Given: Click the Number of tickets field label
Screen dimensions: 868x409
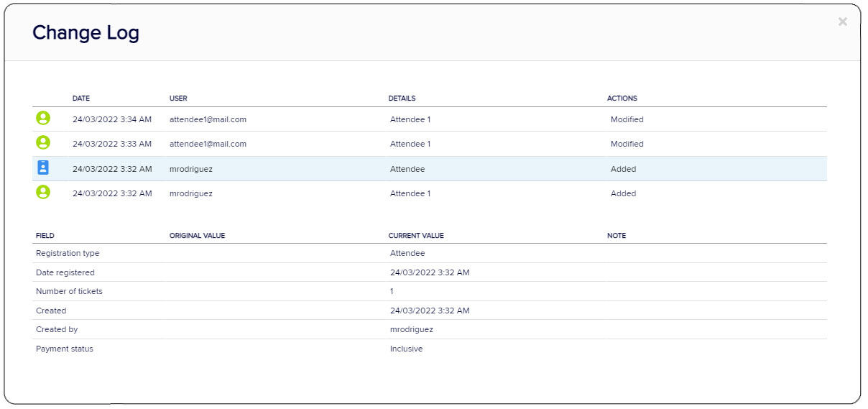Looking at the screenshot, I should (69, 291).
